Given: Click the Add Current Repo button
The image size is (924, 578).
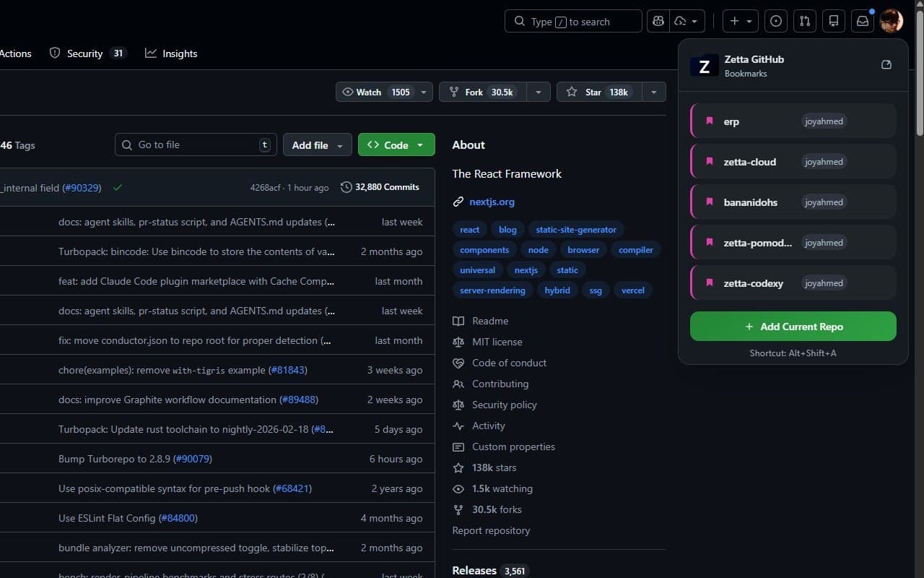Looking at the screenshot, I should 793,327.
